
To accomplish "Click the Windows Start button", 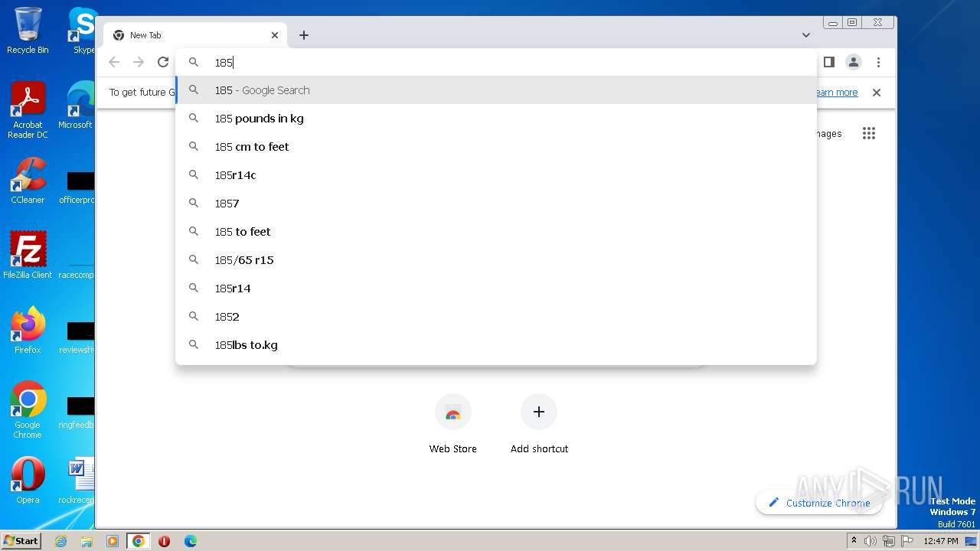I will [x=21, y=540].
